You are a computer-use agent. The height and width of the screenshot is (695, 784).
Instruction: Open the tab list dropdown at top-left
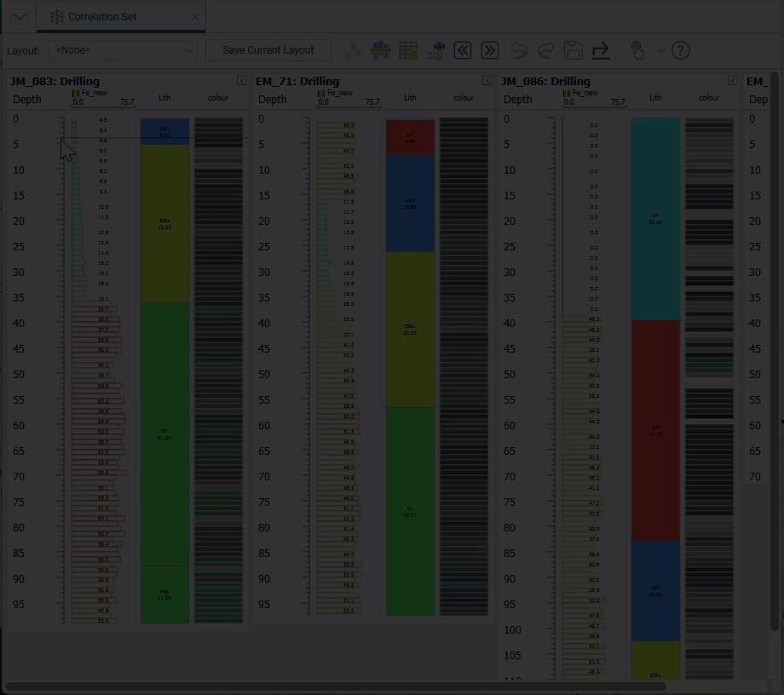(19, 17)
